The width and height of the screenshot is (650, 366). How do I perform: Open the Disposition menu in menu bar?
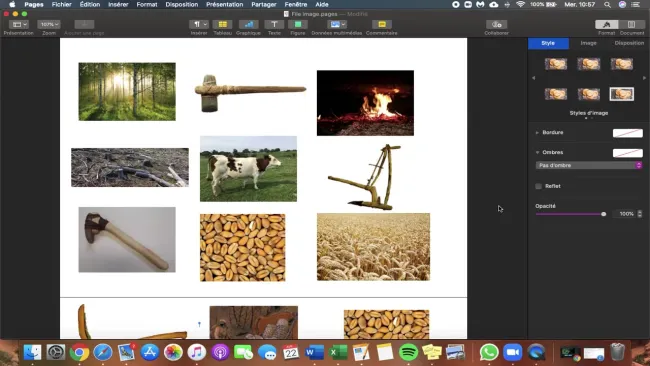click(182, 5)
